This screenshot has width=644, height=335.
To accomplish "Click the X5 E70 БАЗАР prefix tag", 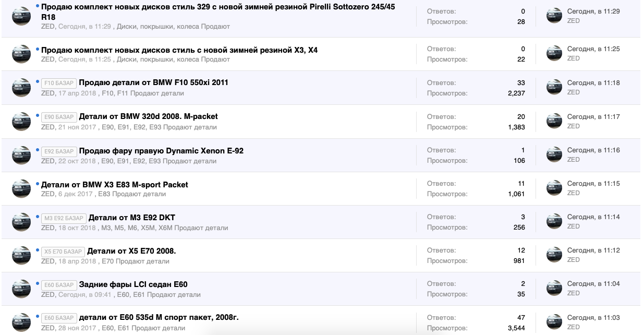I will coord(63,252).
